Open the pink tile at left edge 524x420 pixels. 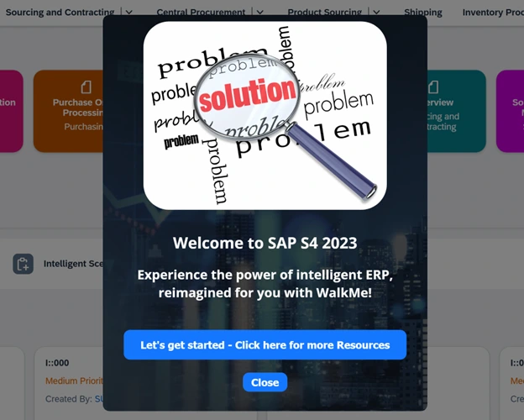11,111
